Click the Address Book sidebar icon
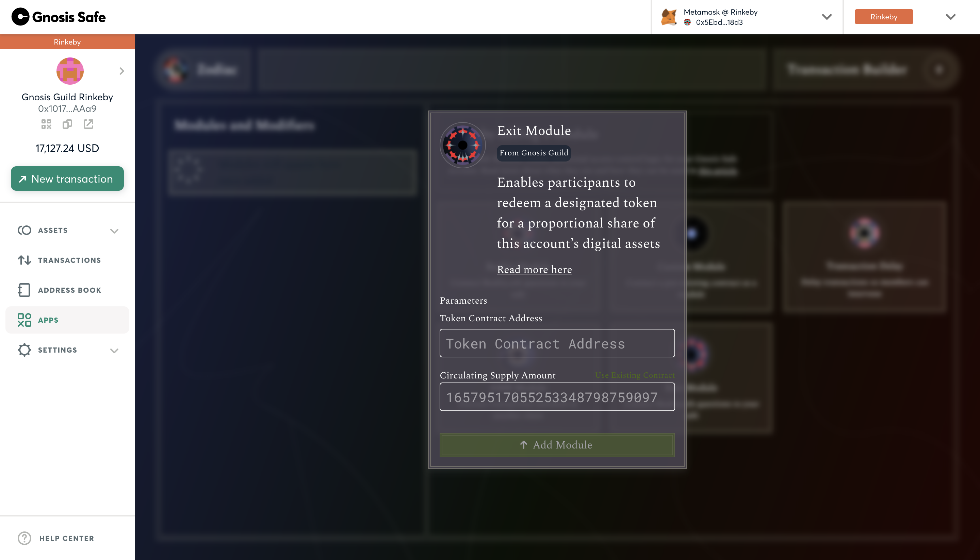The height and width of the screenshot is (560, 980). tap(24, 290)
